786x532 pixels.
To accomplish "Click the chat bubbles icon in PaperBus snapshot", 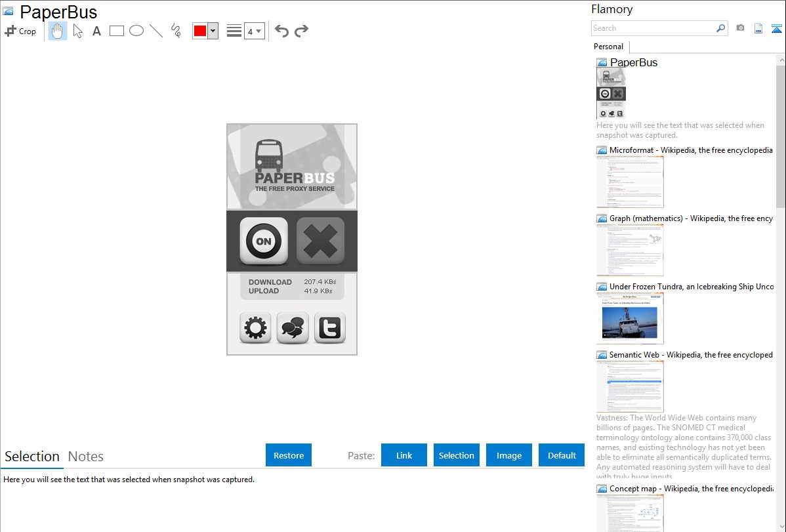I will click(x=293, y=328).
